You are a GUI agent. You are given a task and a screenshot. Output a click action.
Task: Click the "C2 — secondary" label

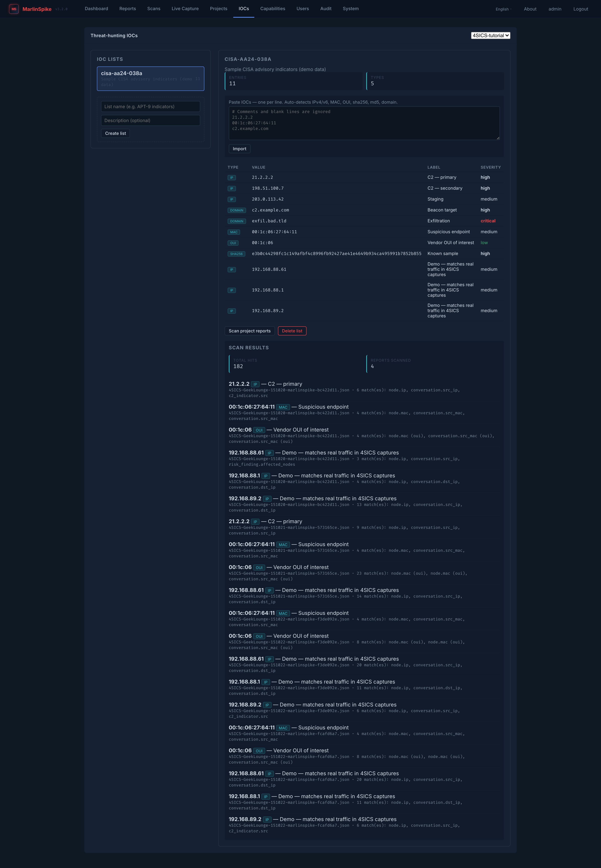(445, 188)
